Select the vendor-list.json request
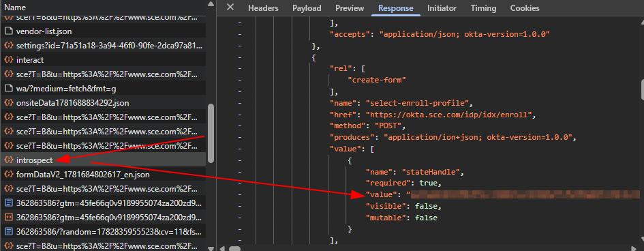 (x=103, y=31)
